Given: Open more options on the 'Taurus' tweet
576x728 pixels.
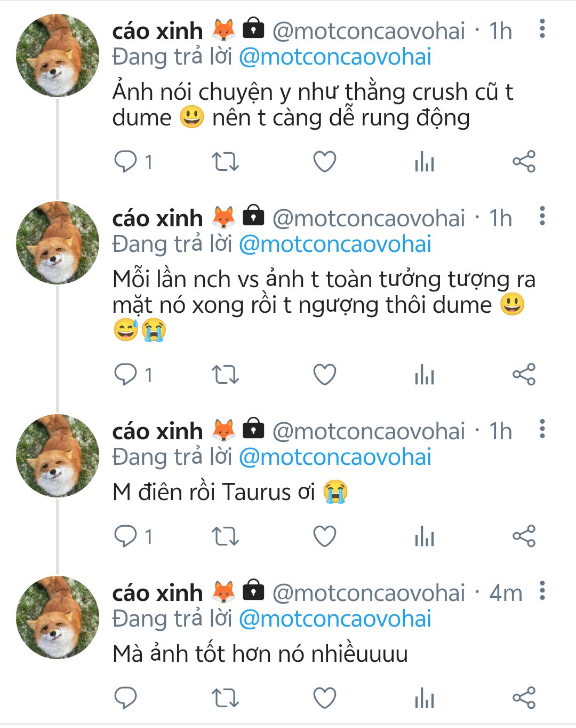Looking at the screenshot, I should (542, 429).
